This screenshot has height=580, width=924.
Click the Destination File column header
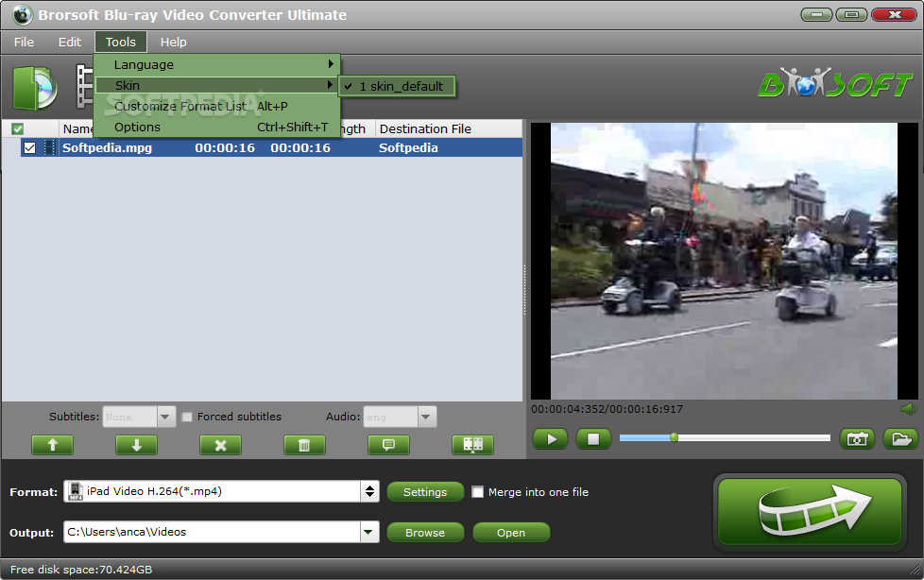pyautogui.click(x=448, y=128)
